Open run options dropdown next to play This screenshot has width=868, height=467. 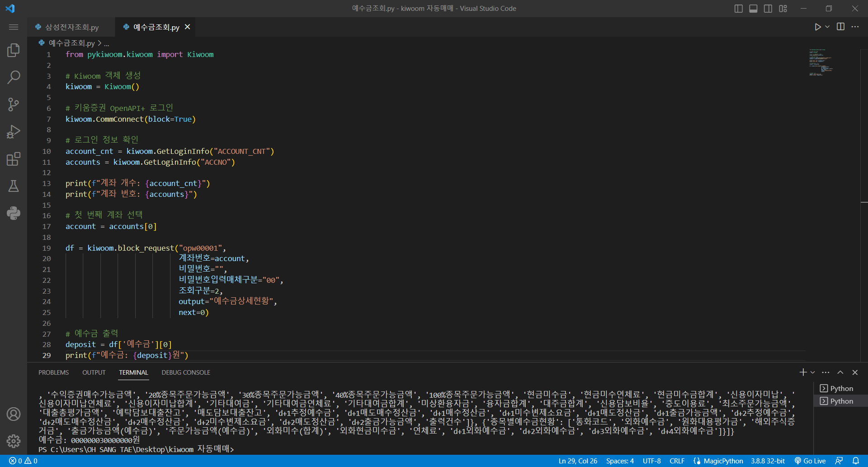(x=827, y=27)
